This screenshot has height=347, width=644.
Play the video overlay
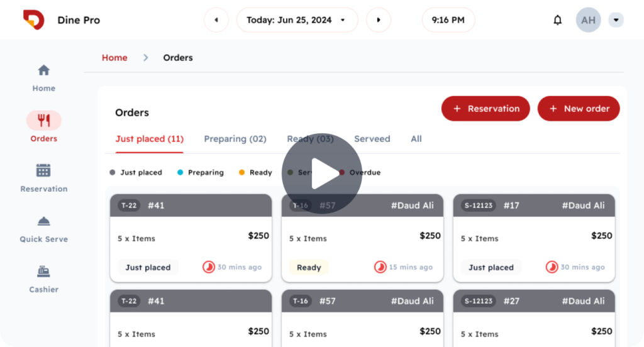tap(322, 173)
